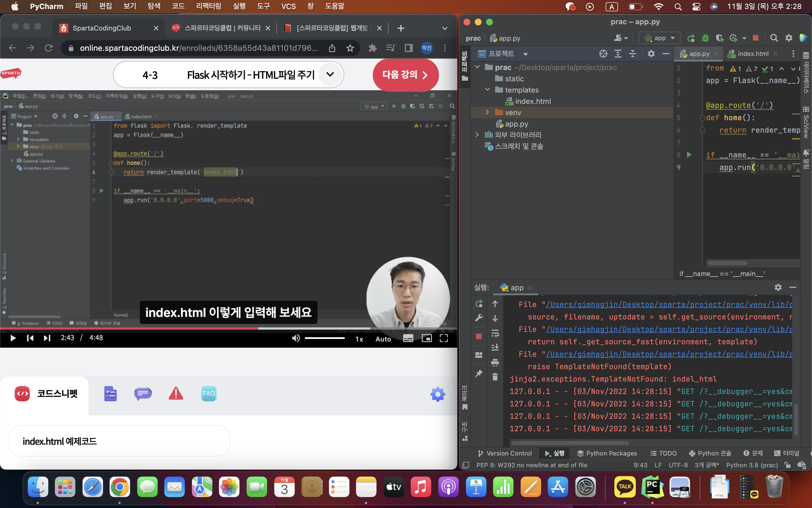Run app with the profiler clock icon
The width and height of the screenshot is (812, 508).
coord(734,38)
